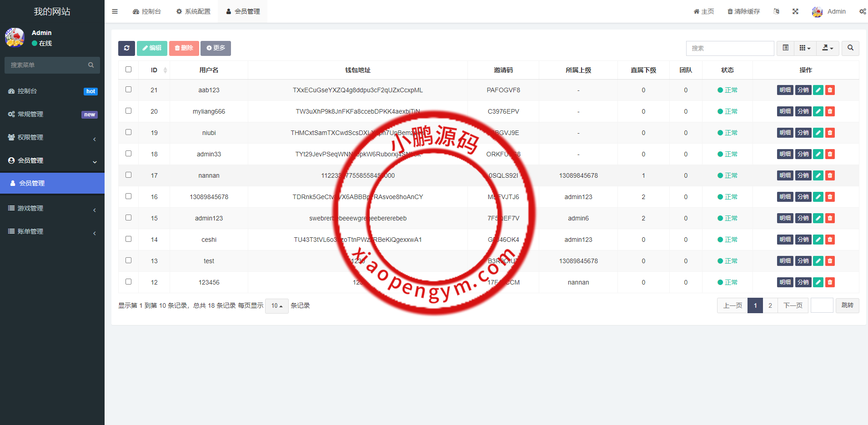This screenshot has width=868, height=425.
Task: Click the red delete icon for myliang666
Action: [830, 111]
